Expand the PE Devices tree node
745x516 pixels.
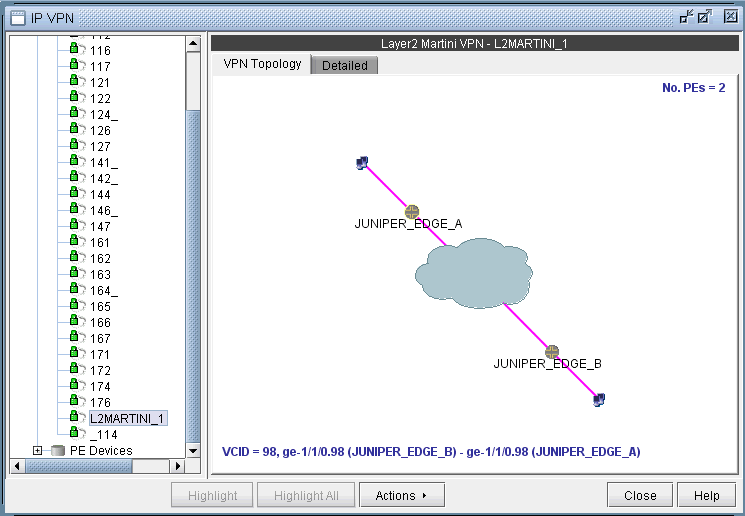(x=38, y=450)
